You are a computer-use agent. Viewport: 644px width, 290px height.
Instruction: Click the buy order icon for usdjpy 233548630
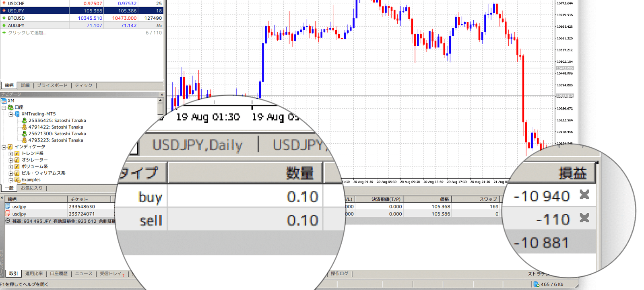[8, 206]
